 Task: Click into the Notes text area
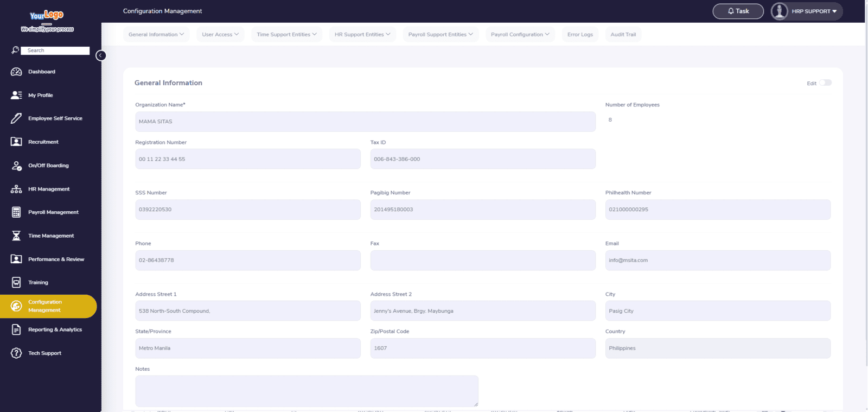tap(307, 391)
